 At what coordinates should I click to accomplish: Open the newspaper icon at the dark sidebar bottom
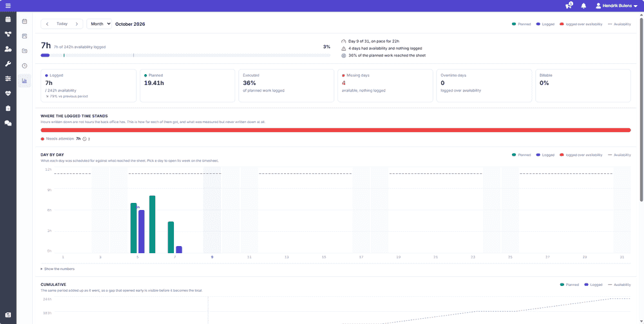(x=8, y=315)
